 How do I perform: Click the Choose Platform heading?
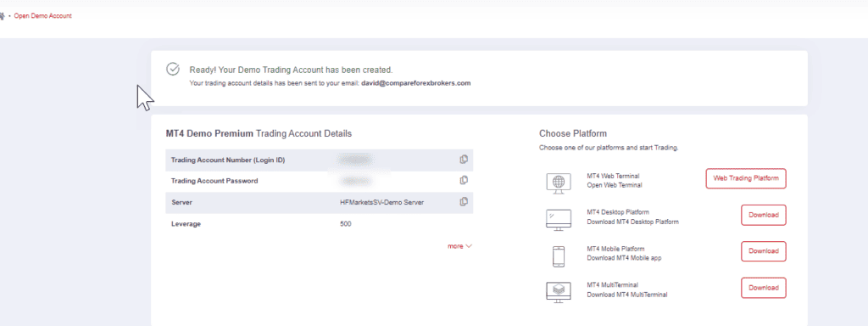[573, 133]
